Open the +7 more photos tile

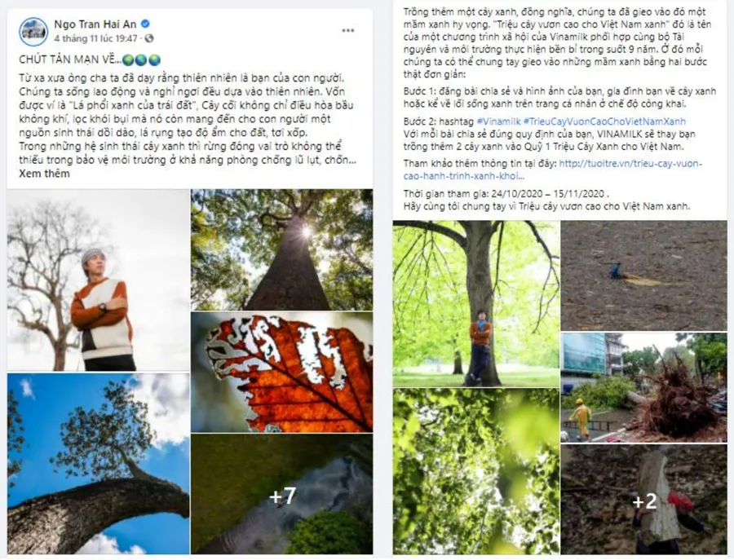(282, 495)
